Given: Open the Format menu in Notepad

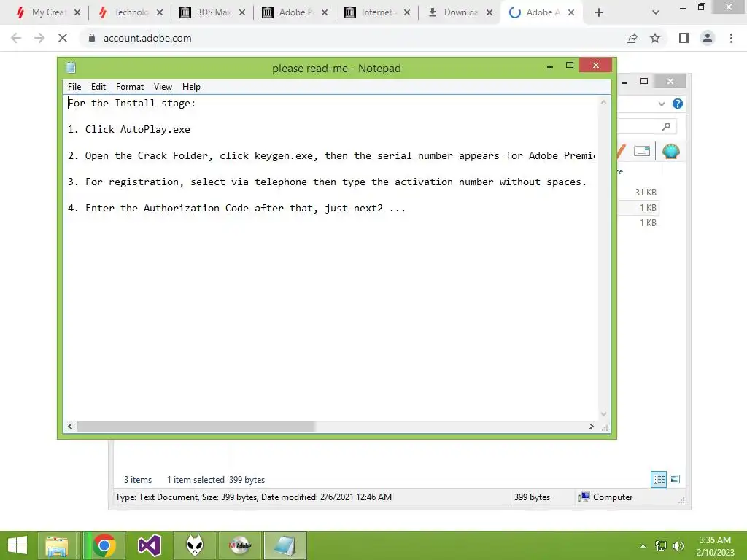Looking at the screenshot, I should click(x=130, y=87).
